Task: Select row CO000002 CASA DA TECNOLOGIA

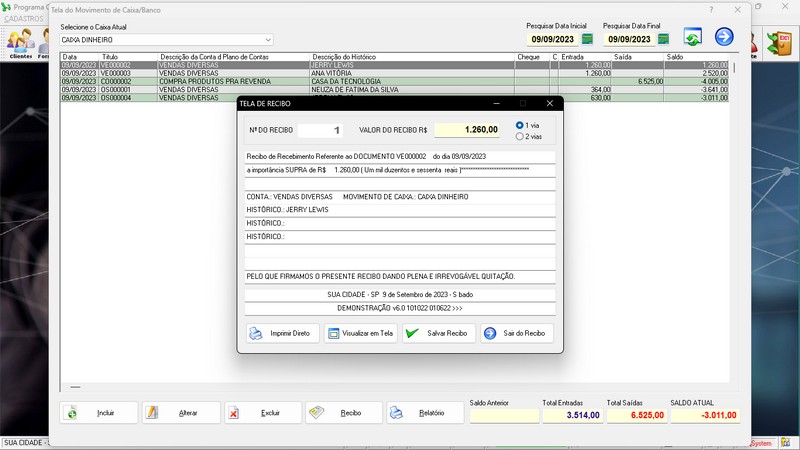Action: click(x=394, y=82)
